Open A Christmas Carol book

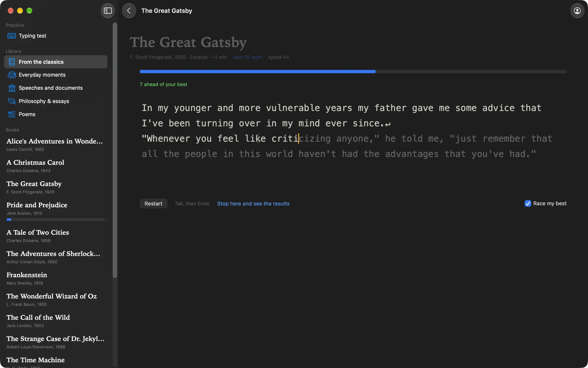pyautogui.click(x=56, y=166)
